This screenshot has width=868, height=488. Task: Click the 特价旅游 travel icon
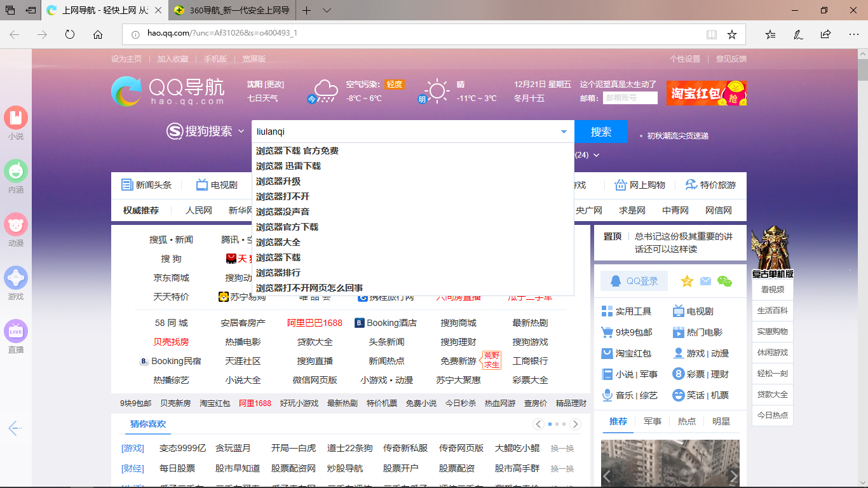(x=691, y=185)
